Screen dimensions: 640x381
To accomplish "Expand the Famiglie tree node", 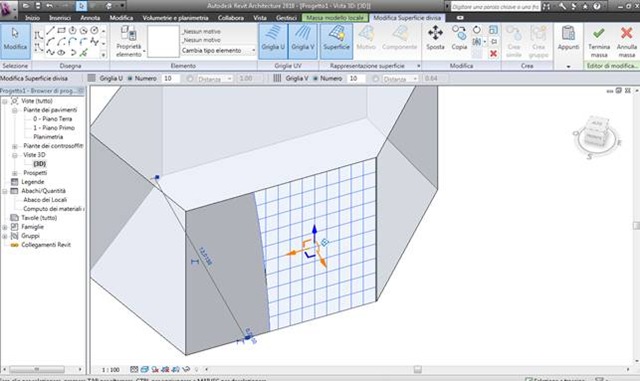I will coord(5,227).
